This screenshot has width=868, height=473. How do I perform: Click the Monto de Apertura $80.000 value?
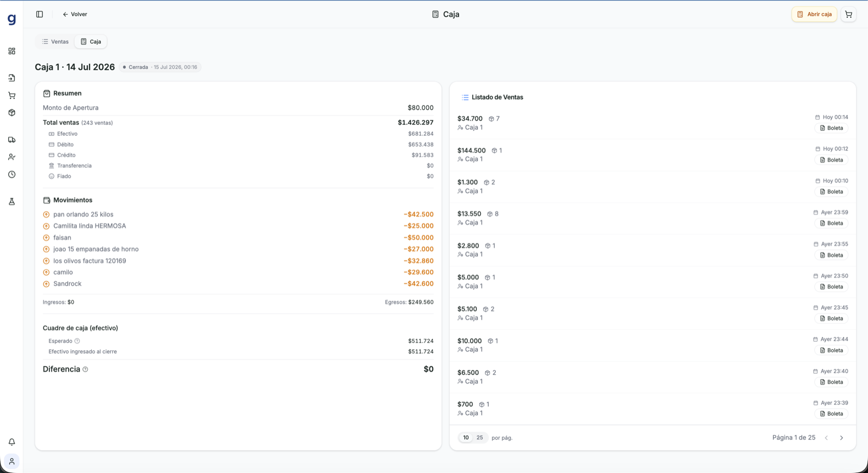coord(420,108)
